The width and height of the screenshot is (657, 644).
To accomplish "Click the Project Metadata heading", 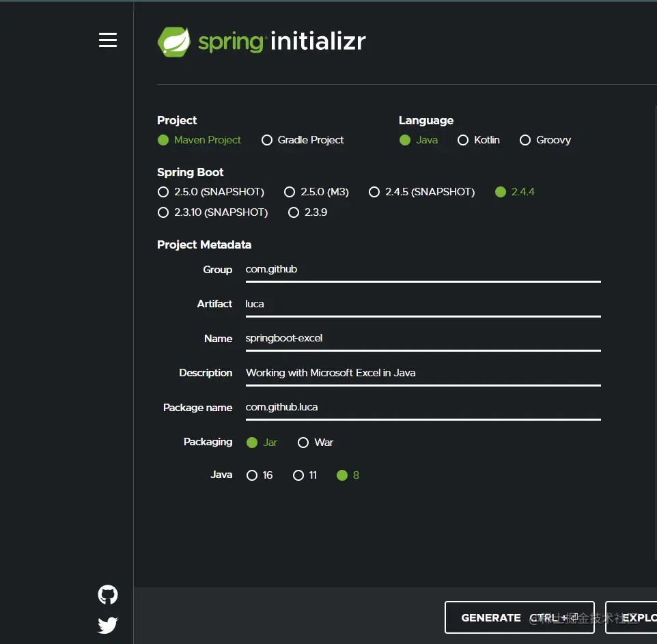I will point(204,244).
